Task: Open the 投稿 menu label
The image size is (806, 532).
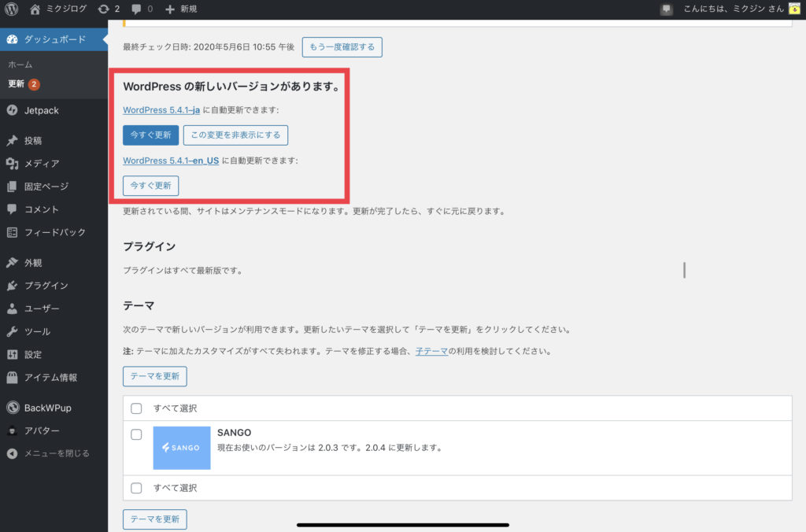Action: [x=33, y=140]
